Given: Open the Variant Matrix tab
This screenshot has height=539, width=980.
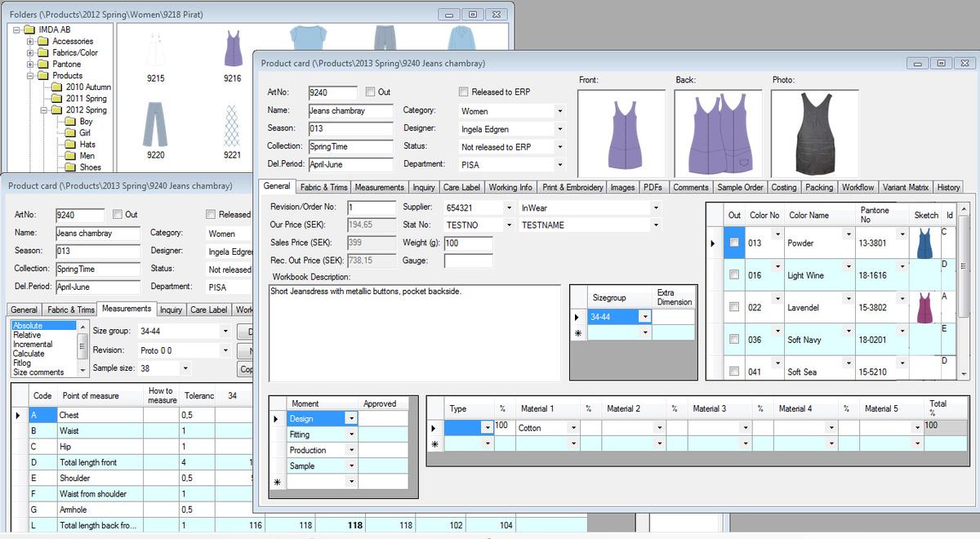Looking at the screenshot, I should coord(906,187).
